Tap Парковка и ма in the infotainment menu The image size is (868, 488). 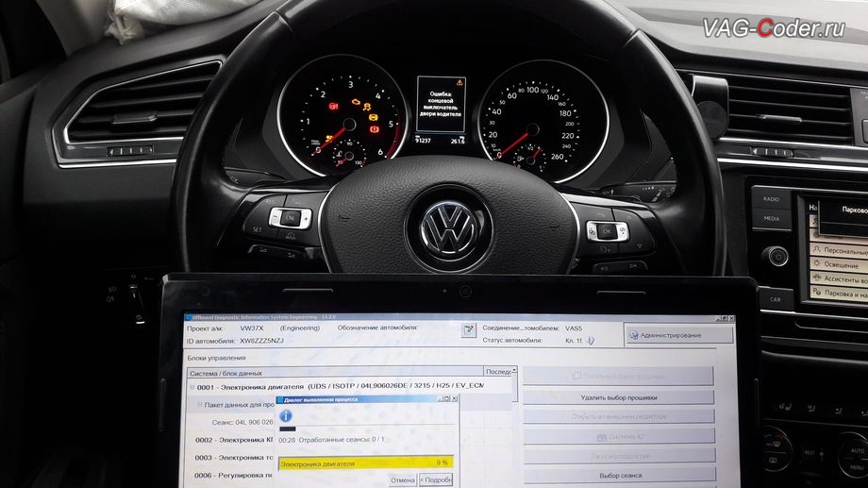[x=839, y=293]
